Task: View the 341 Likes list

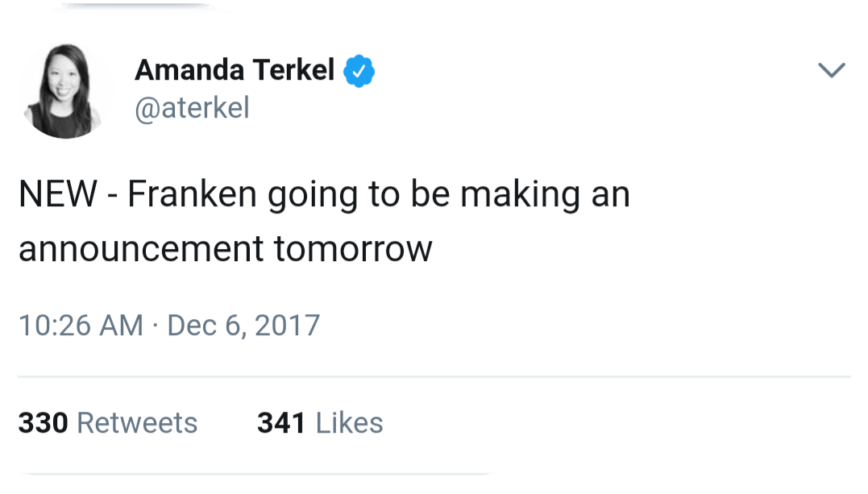Action: (319, 423)
